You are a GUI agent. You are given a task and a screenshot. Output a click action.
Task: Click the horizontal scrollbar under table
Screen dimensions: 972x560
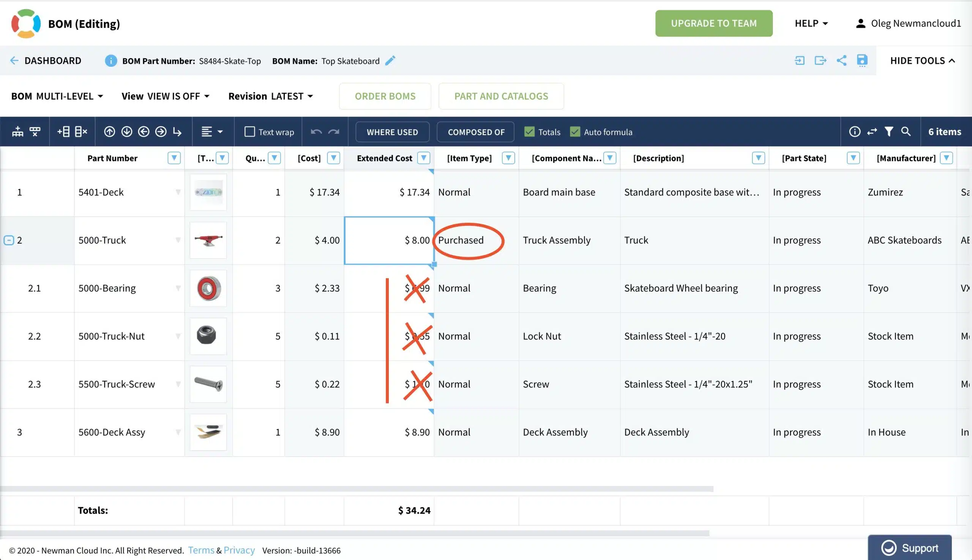[x=357, y=489]
